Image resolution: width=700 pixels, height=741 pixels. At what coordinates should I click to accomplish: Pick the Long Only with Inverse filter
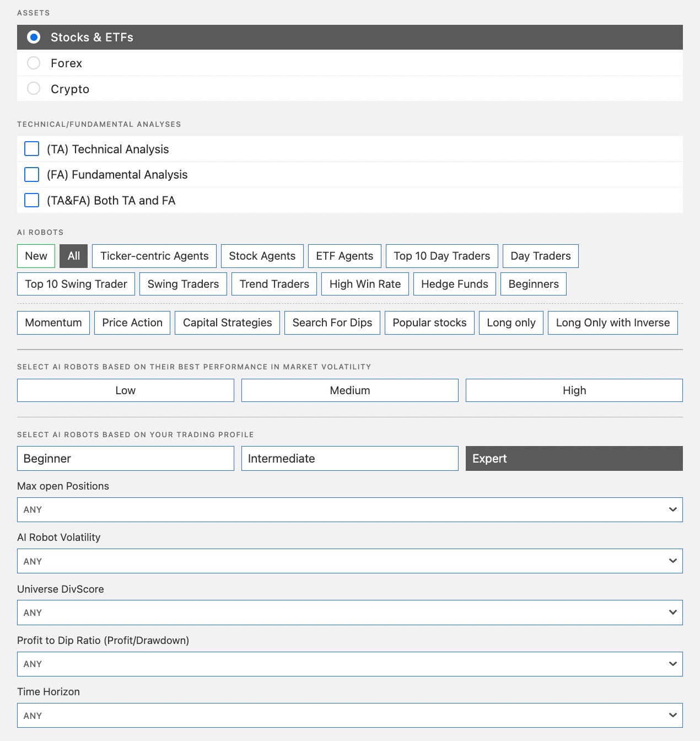point(612,323)
